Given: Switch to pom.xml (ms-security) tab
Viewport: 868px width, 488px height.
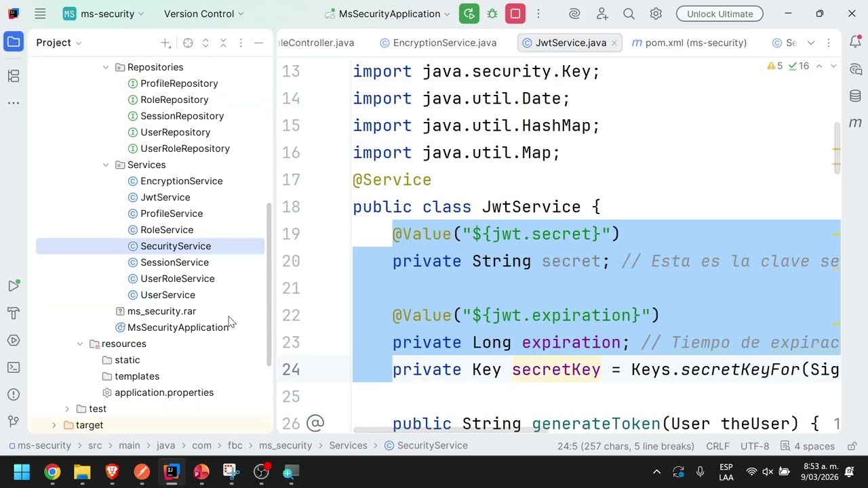Looking at the screenshot, I should [x=689, y=43].
